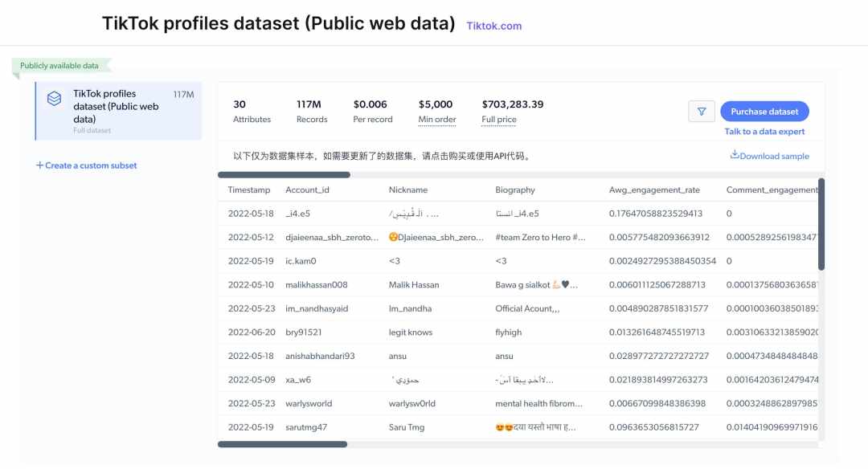Click the dataset stack icon in sidebar
This screenshot has height=469, width=868.
(55, 99)
